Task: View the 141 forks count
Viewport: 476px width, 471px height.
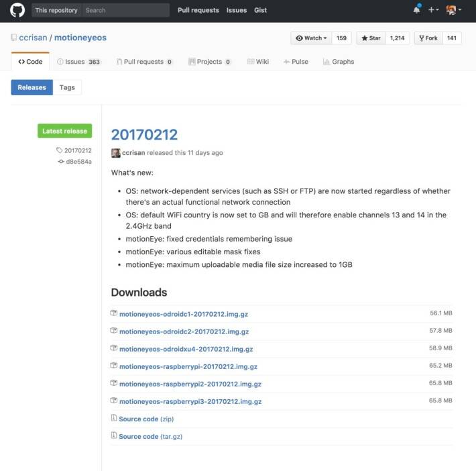Action: [452, 38]
